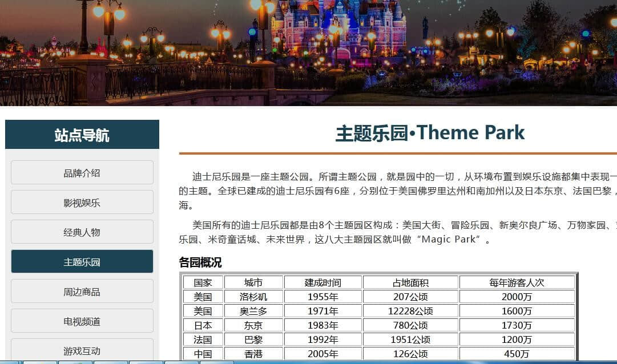Open the 周边商品 page

[82, 292]
